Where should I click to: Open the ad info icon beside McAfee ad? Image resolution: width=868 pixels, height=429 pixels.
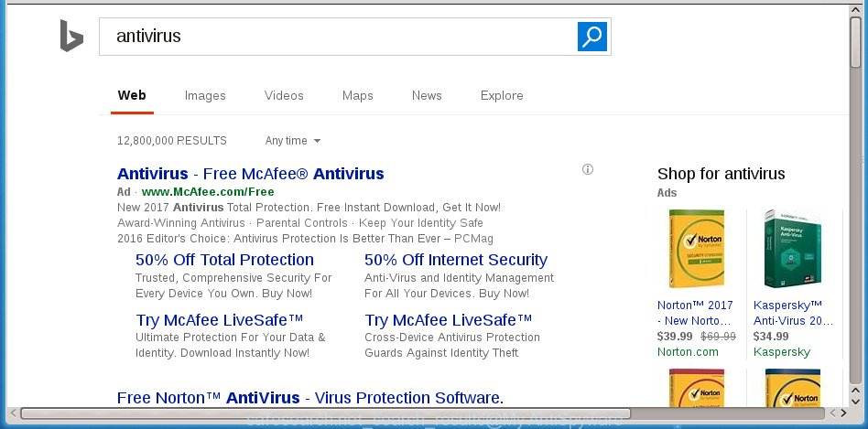pyautogui.click(x=588, y=169)
